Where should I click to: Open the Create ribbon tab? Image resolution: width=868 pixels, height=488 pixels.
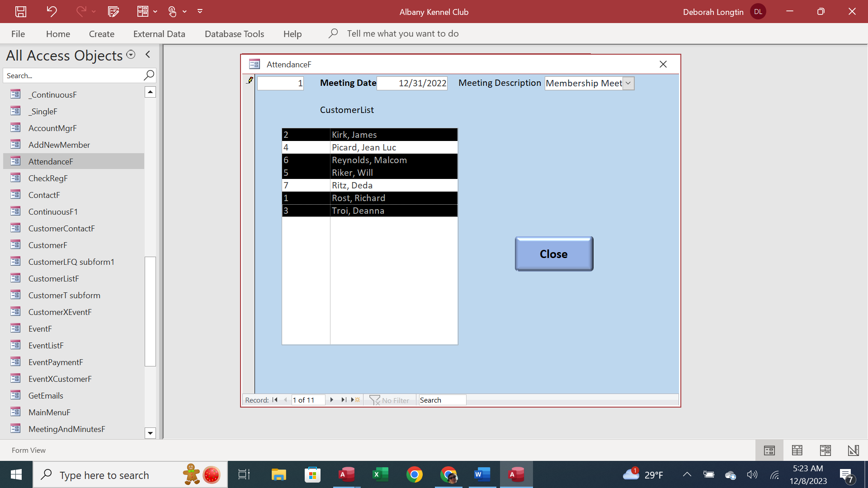tap(101, 33)
